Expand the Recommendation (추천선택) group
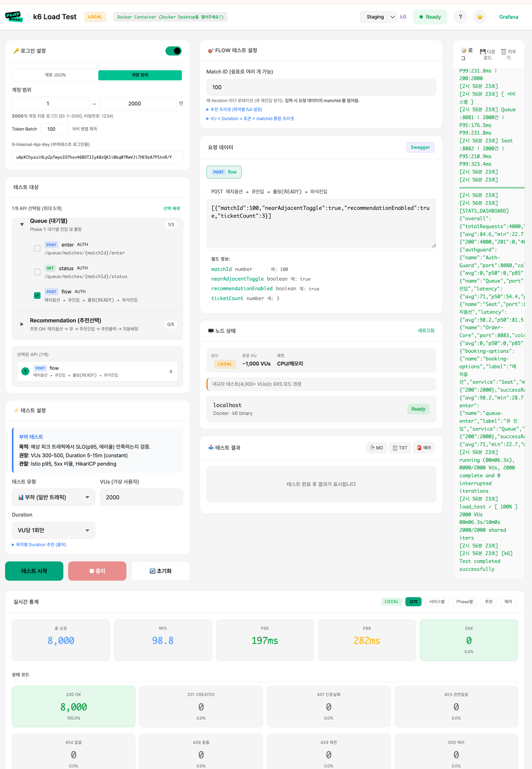This screenshot has width=532, height=769. point(22,324)
